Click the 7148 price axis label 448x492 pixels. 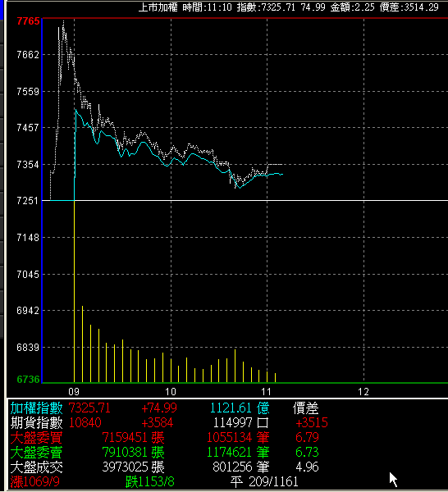click(x=28, y=238)
